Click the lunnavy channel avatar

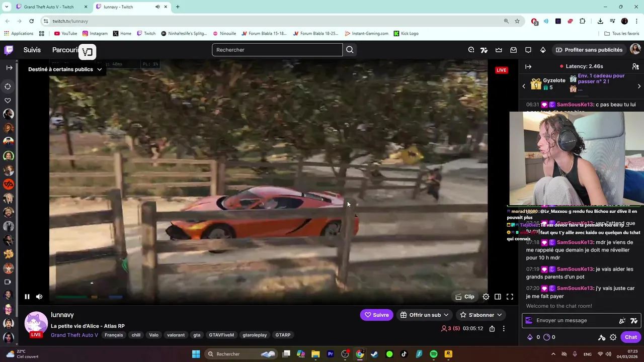pyautogui.click(x=36, y=323)
